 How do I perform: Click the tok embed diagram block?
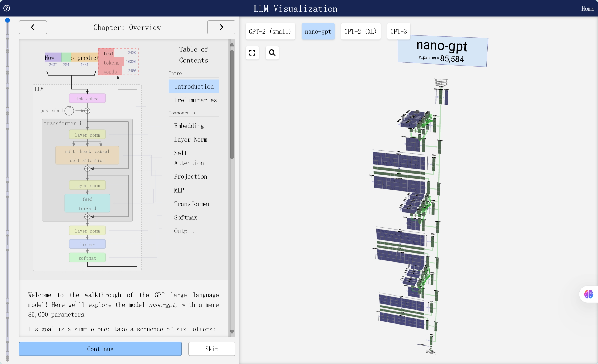click(x=87, y=98)
